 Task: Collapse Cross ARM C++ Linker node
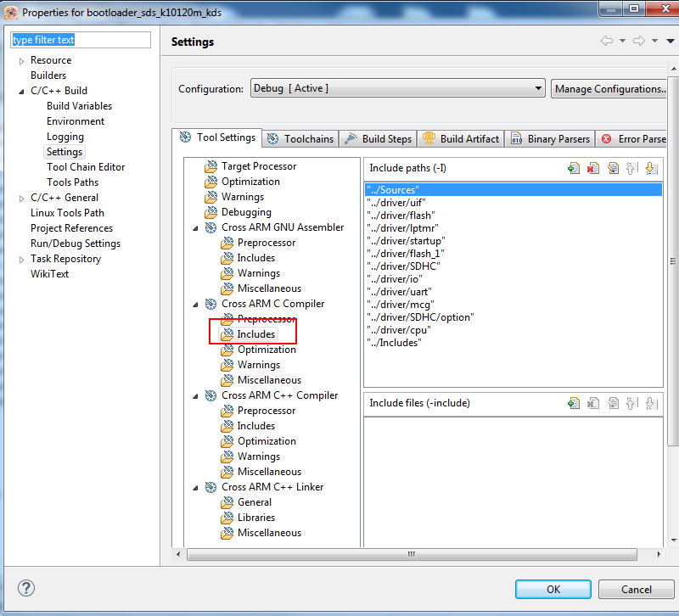pos(195,488)
